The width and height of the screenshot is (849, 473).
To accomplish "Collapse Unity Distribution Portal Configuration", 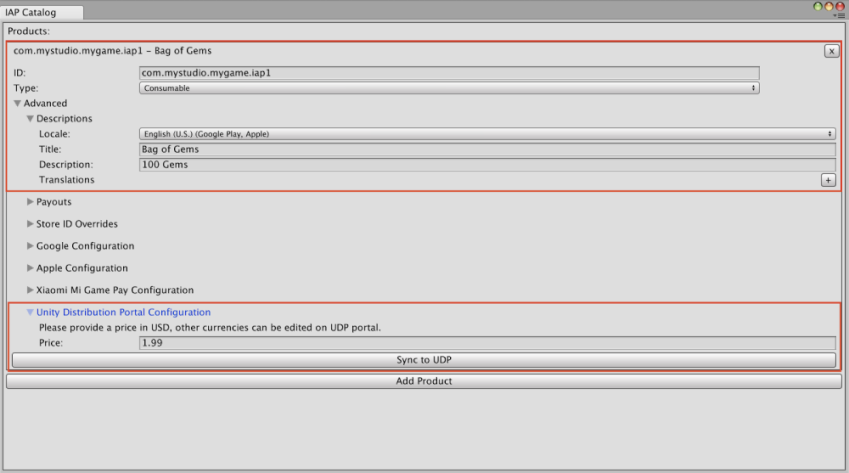I will click(x=31, y=313).
